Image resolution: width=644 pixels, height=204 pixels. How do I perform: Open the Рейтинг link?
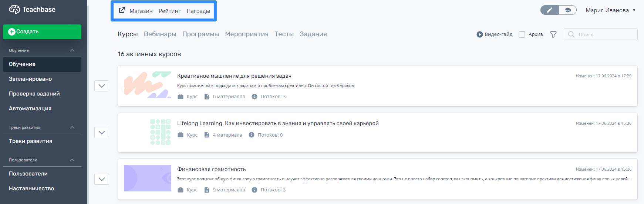pos(169,11)
